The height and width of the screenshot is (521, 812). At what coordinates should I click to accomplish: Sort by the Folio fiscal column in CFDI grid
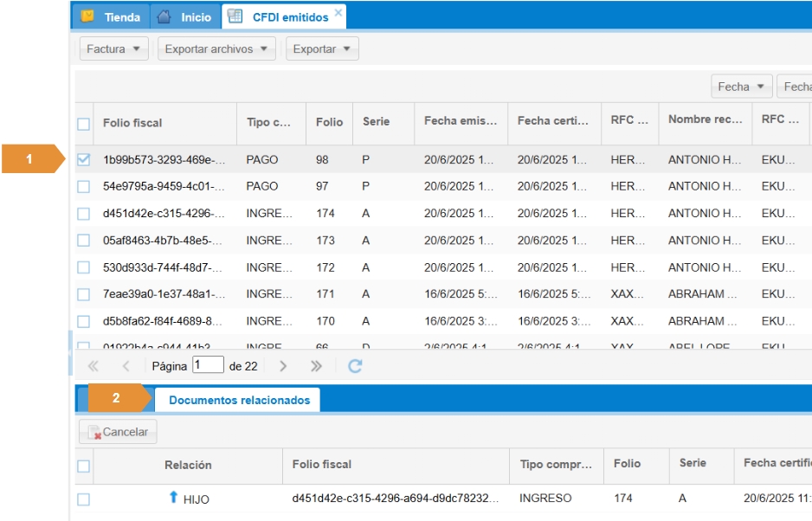click(164, 123)
